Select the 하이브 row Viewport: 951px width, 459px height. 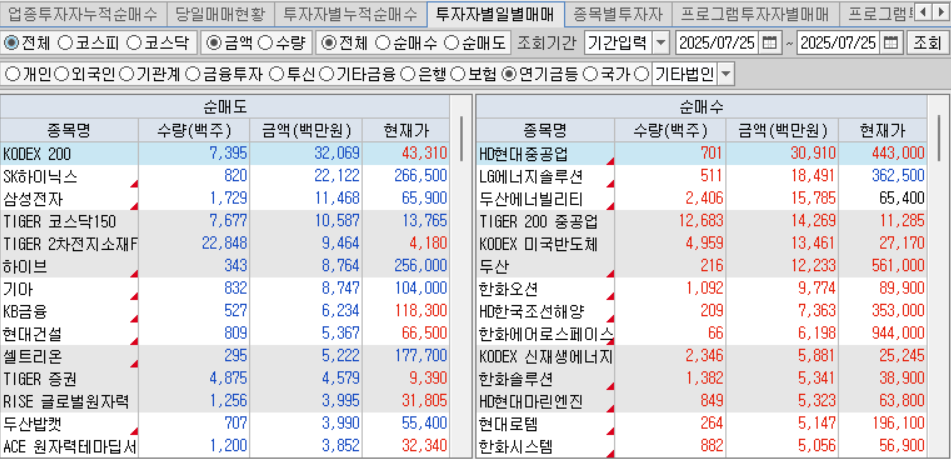[x=225, y=266]
